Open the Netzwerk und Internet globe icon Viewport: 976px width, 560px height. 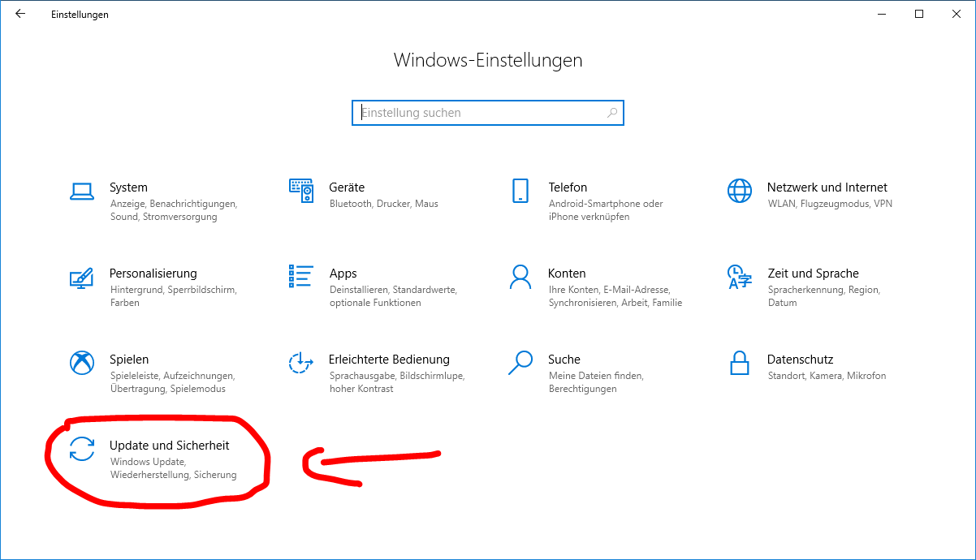740,191
